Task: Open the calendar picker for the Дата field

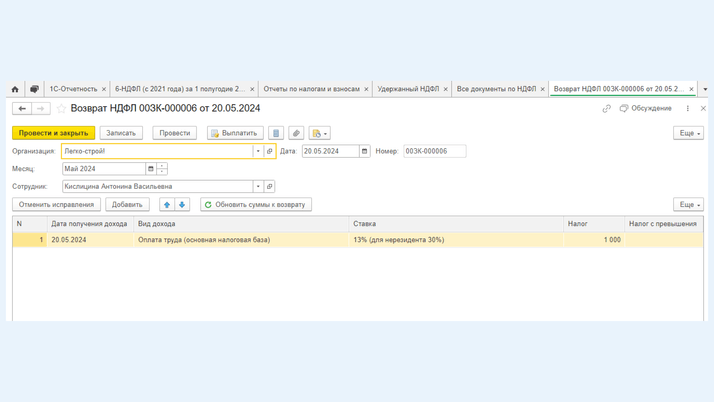Action: (365, 151)
